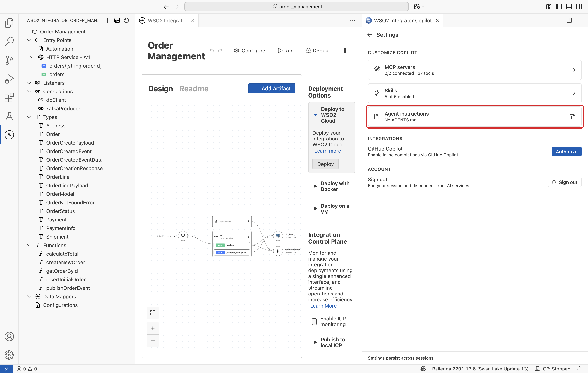Toggle the side panel icon next to Debug
The image size is (588, 373).
(343, 51)
